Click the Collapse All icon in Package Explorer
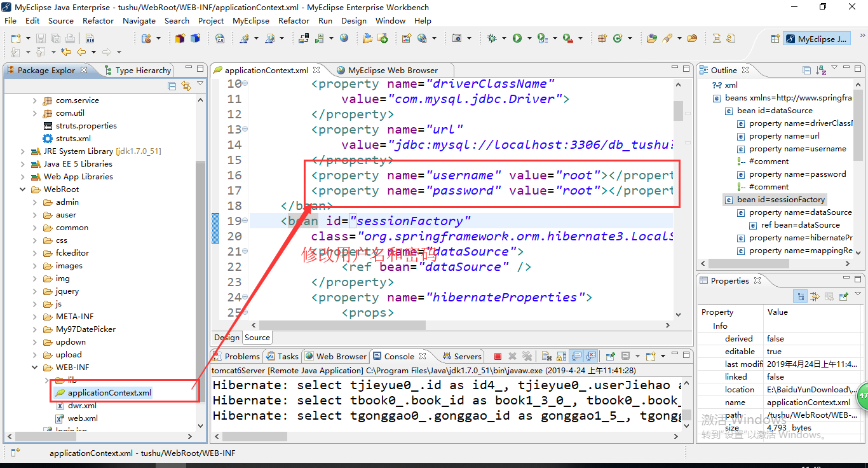 pos(172,86)
